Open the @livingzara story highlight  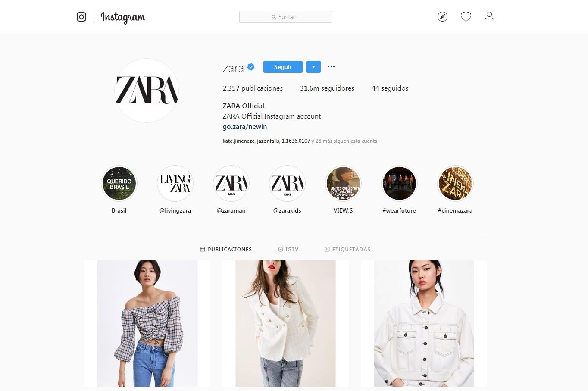coord(175,184)
